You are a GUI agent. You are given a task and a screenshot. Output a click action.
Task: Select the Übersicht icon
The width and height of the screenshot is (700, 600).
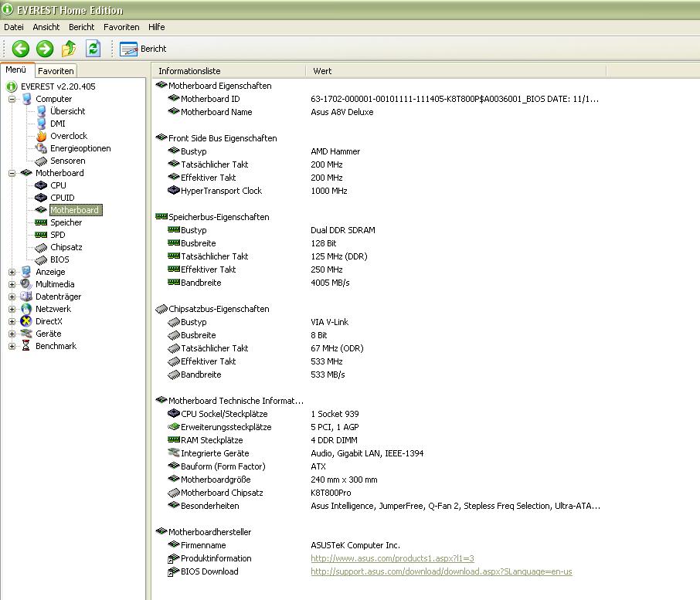(42, 111)
